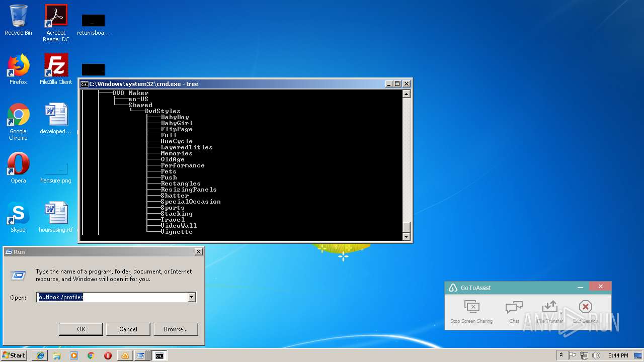
Task: Open the volume tray icon
Action: click(x=596, y=355)
